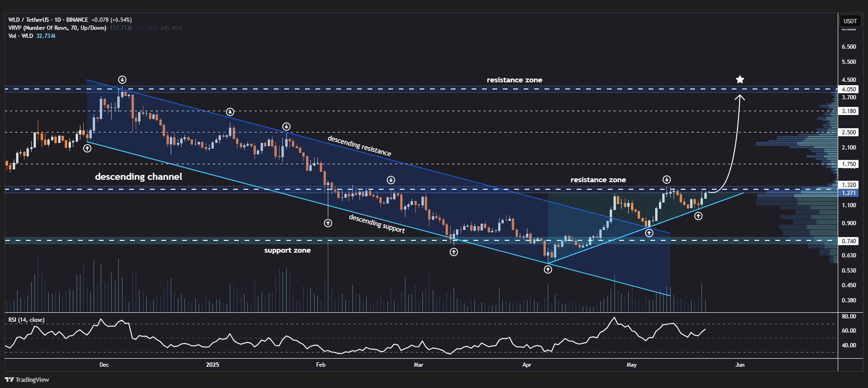Select up-arrow marker below February long wick

[328, 223]
